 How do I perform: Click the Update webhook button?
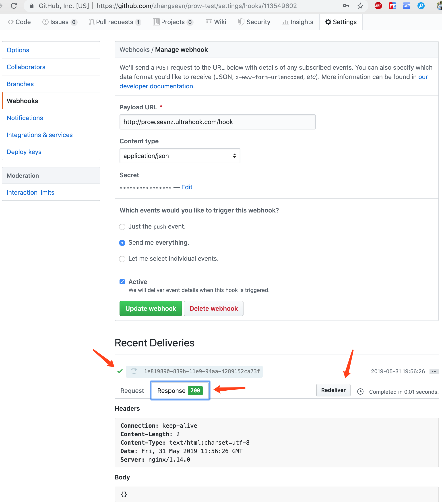tap(151, 308)
